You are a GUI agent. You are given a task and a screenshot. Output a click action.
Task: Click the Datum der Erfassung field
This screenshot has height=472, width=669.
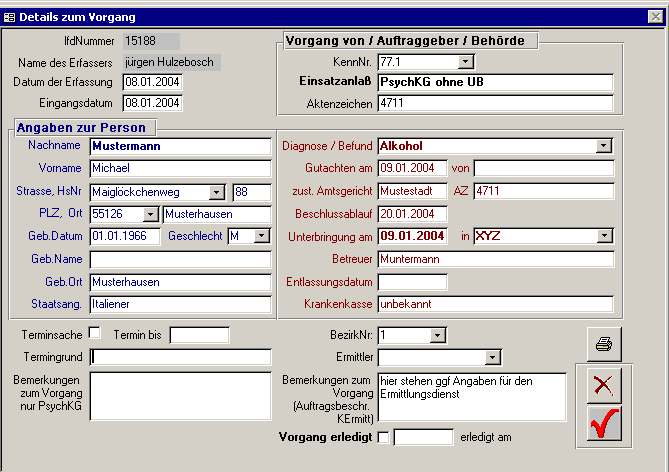point(152,82)
